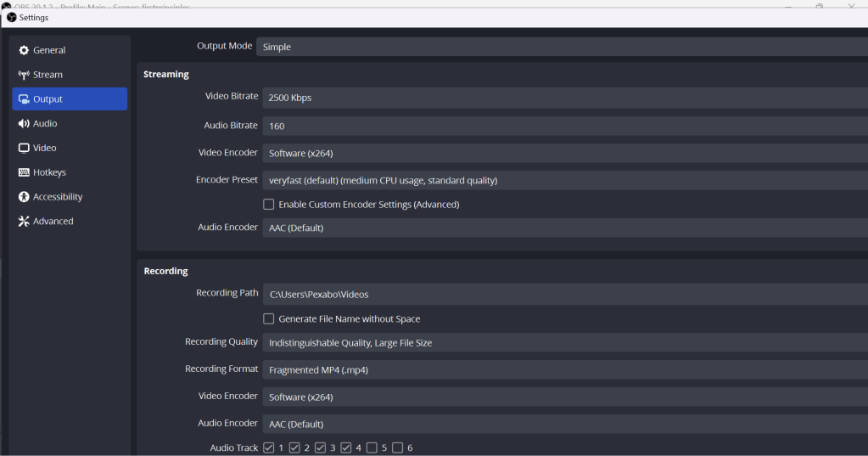Click the Recording section heading
This screenshot has width=868, height=456.
pyautogui.click(x=166, y=271)
